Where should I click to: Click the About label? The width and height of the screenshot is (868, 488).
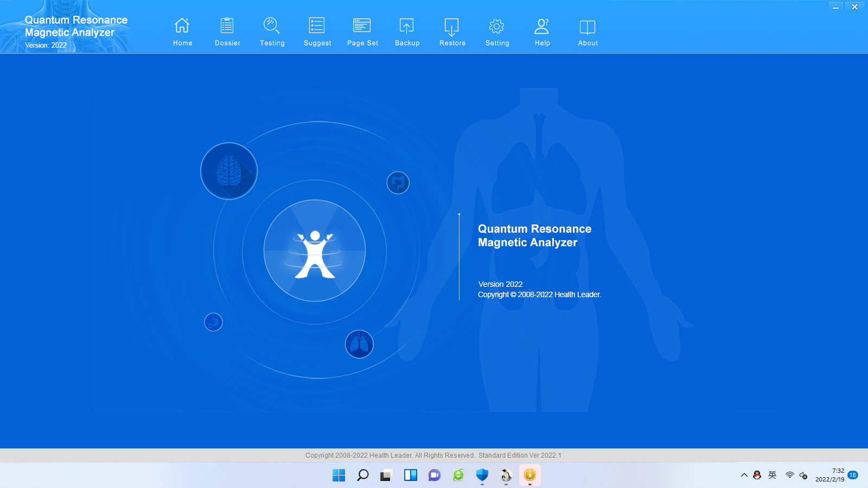point(588,43)
